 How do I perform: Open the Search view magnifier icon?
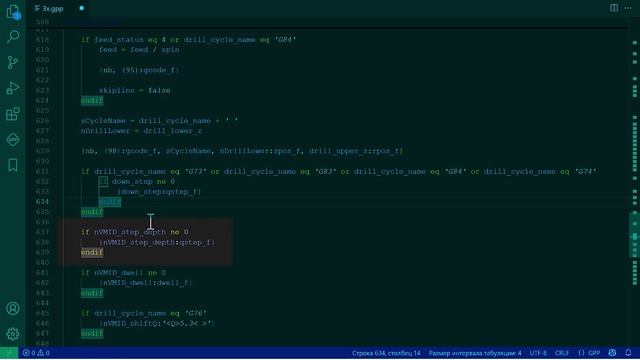13,37
